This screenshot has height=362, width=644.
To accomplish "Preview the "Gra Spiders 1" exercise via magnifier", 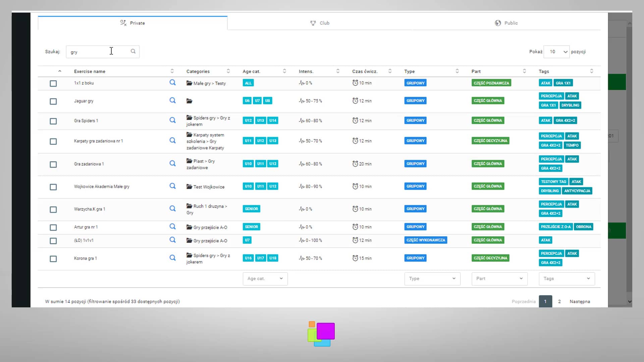I will pyautogui.click(x=173, y=120).
